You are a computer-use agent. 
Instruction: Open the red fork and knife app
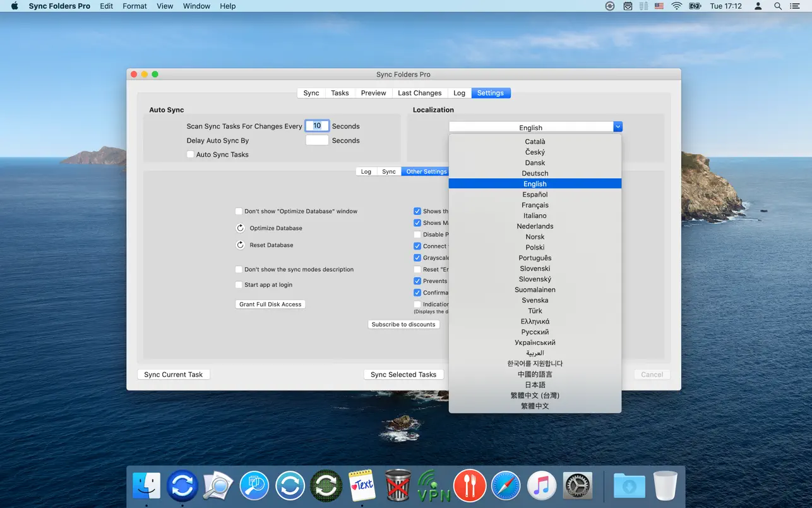(x=470, y=486)
